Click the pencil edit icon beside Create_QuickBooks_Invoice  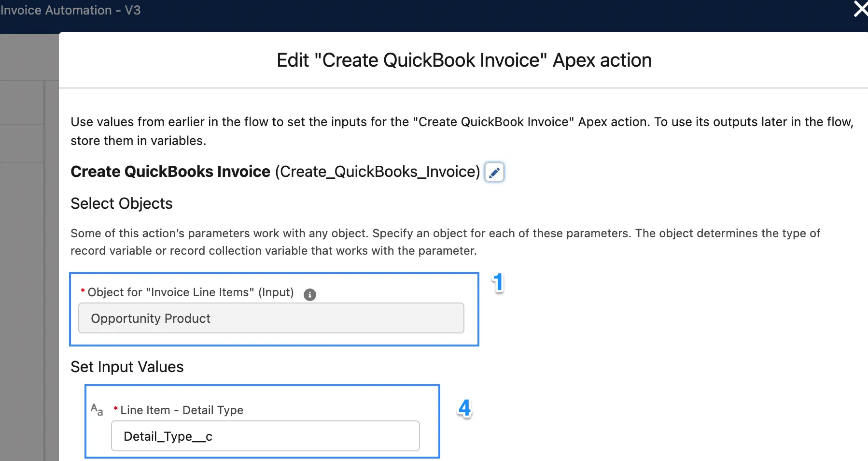click(494, 172)
